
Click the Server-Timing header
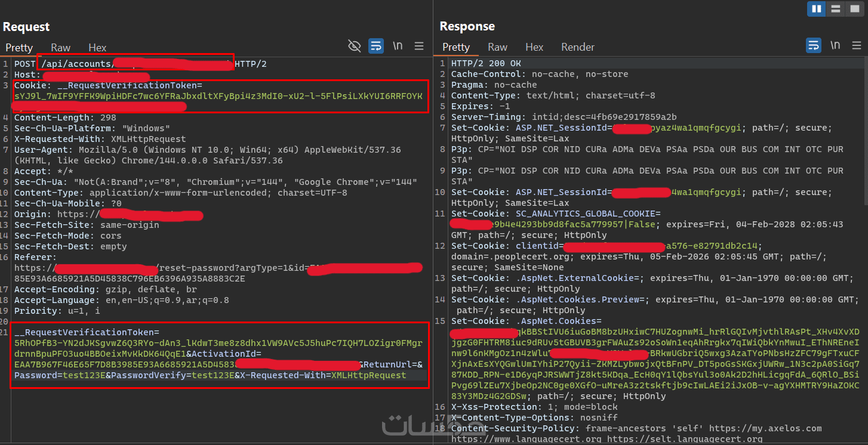[564, 117]
